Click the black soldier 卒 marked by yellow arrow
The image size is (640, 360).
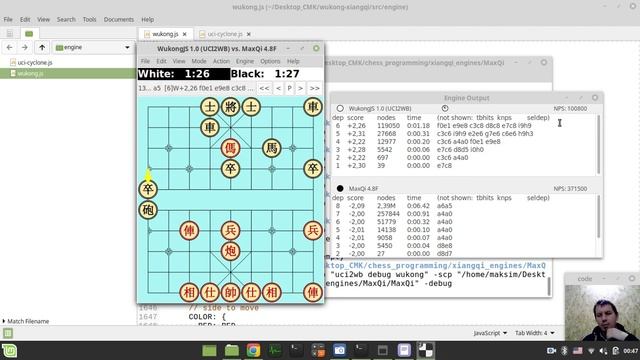point(148,189)
